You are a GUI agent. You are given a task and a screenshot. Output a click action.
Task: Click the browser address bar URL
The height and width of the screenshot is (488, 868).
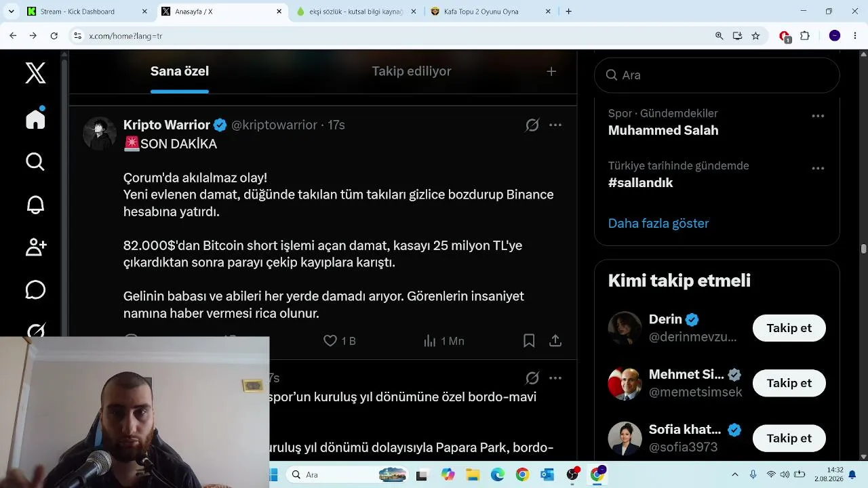tap(125, 36)
